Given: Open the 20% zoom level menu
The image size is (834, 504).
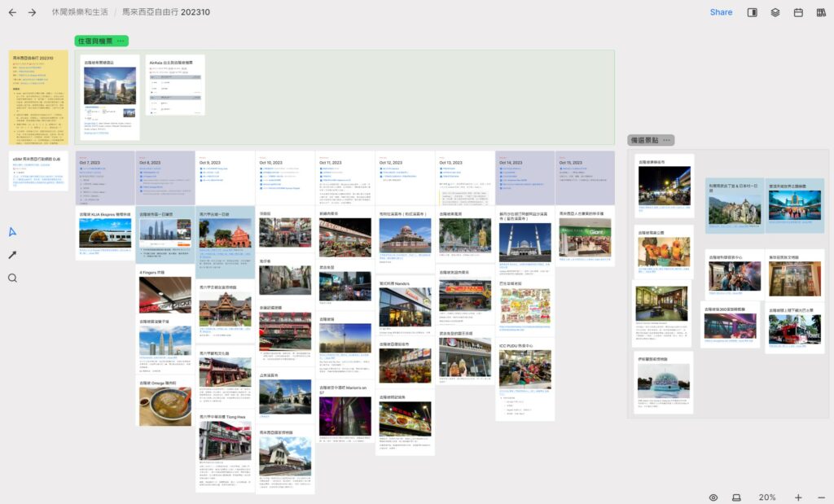Looking at the screenshot, I should click(767, 497).
